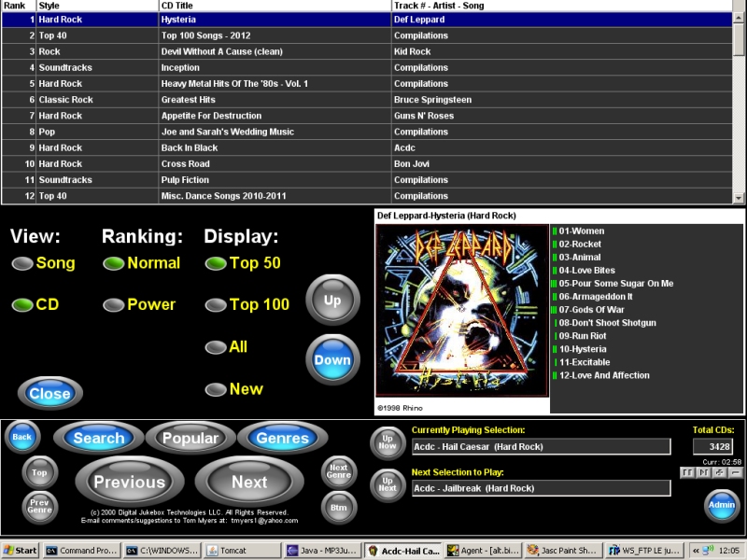Skip to next track with small skip button
The image size is (747, 560).
(703, 472)
